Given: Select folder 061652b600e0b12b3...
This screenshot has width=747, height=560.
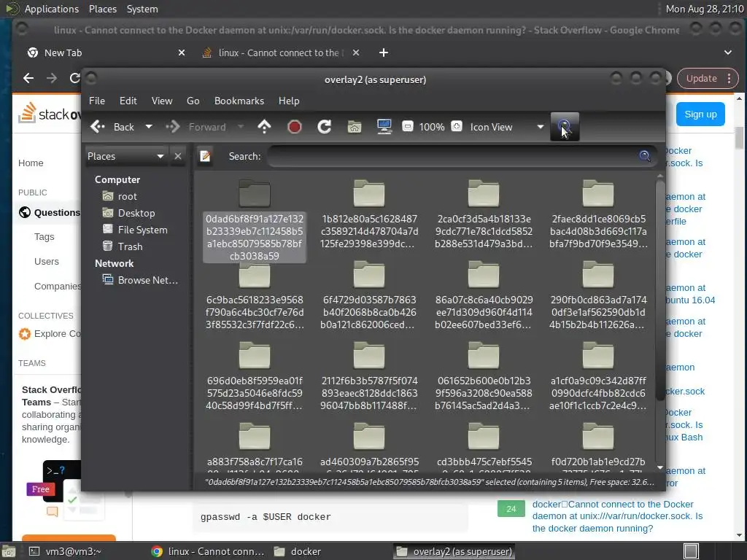Looking at the screenshot, I should [x=484, y=377].
